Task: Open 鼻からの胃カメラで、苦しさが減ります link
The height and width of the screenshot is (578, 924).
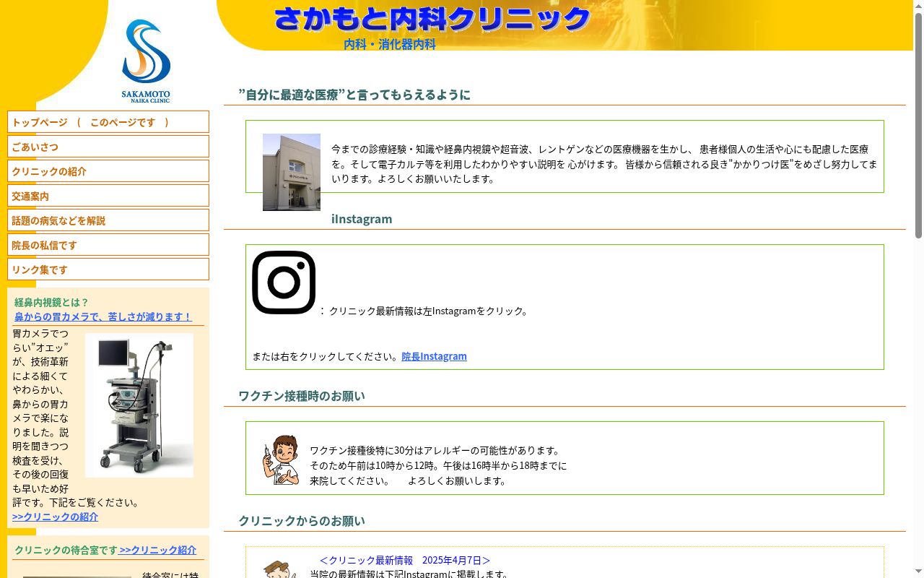Action: [103, 316]
